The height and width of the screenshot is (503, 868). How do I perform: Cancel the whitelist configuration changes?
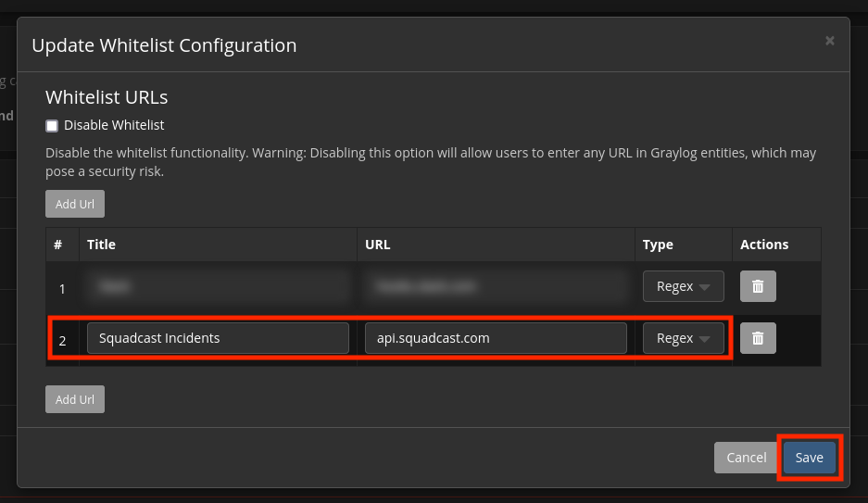[747, 458]
